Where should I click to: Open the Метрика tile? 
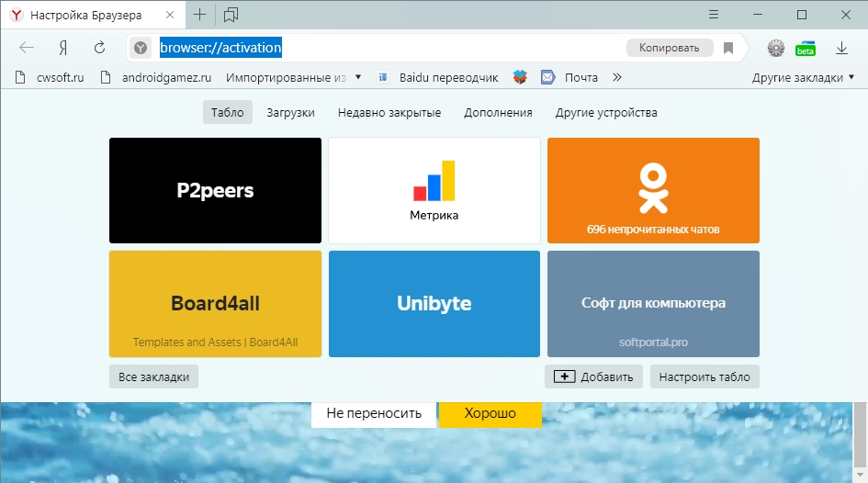(434, 190)
